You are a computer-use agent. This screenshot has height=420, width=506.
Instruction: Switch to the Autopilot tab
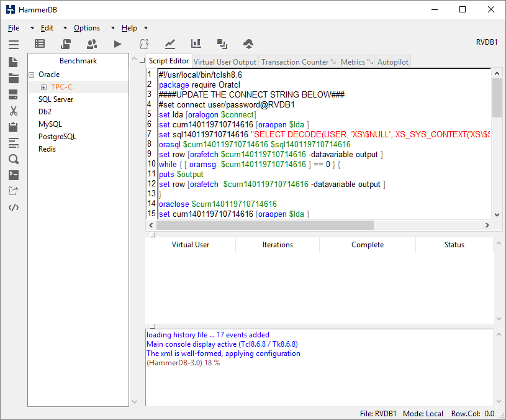393,62
